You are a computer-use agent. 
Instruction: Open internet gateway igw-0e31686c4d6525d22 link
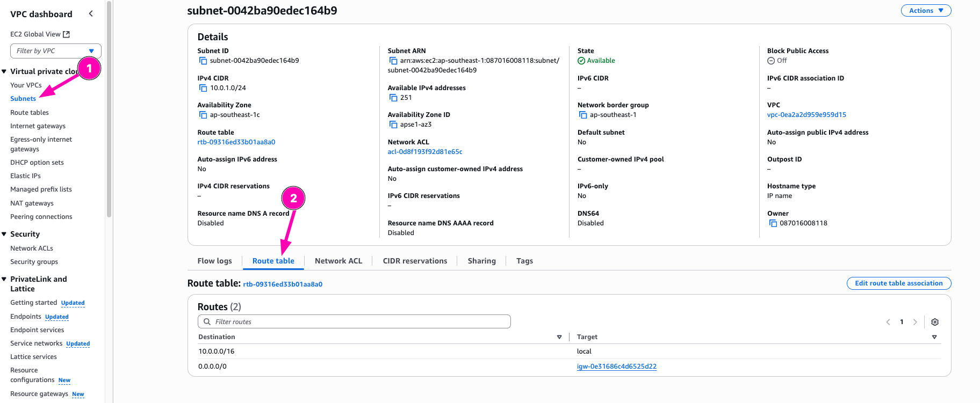click(616, 367)
